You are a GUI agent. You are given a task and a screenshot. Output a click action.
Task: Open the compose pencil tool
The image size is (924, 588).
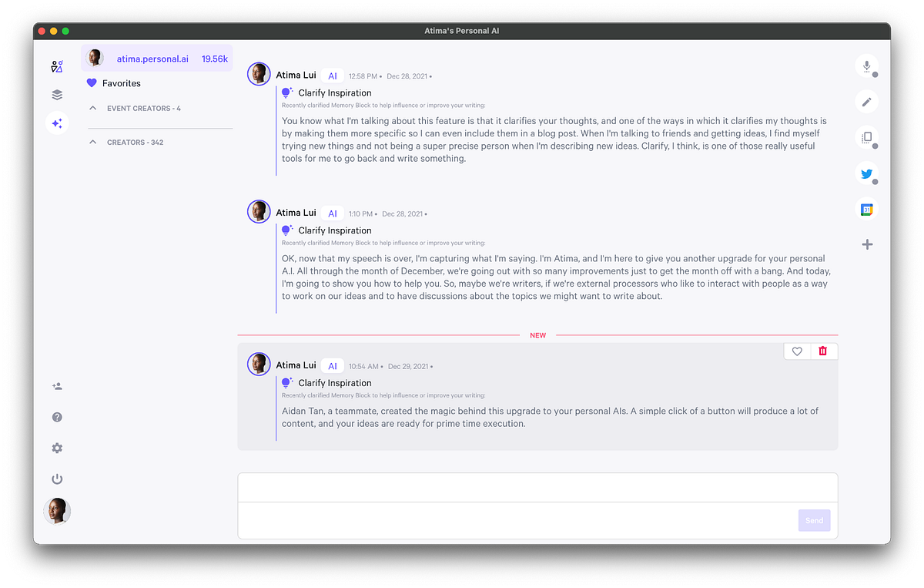[866, 101]
